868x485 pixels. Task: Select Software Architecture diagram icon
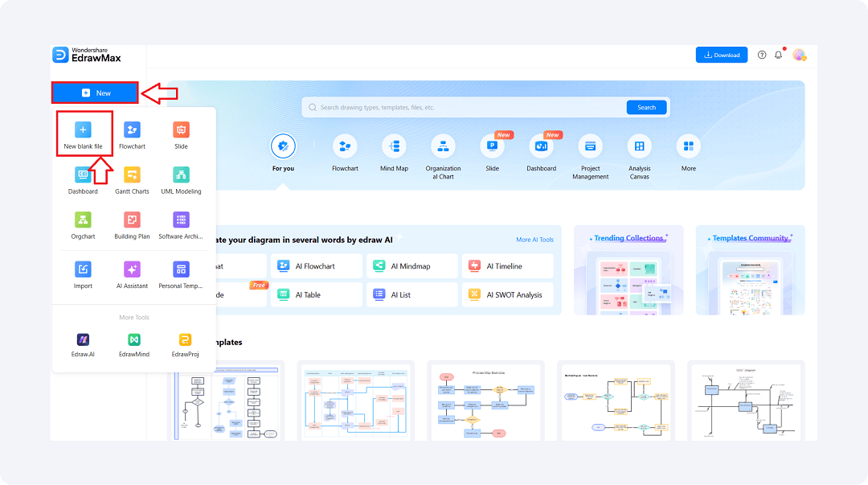181,225
